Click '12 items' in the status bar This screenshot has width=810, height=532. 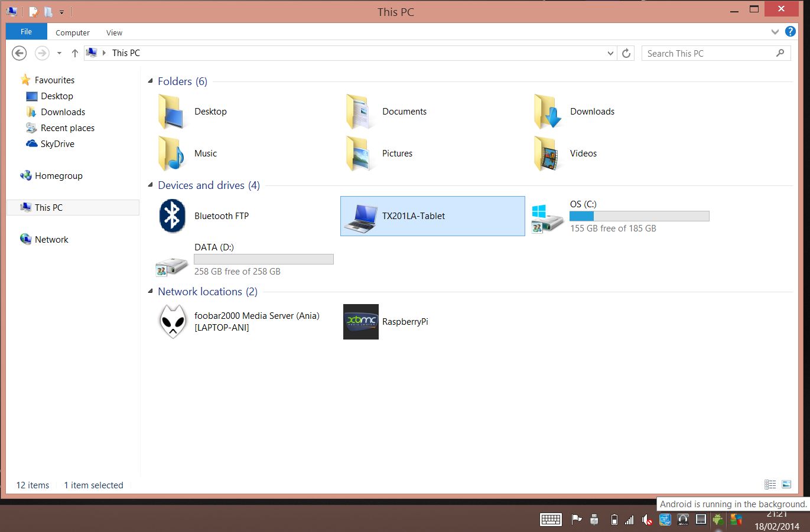[x=32, y=485]
